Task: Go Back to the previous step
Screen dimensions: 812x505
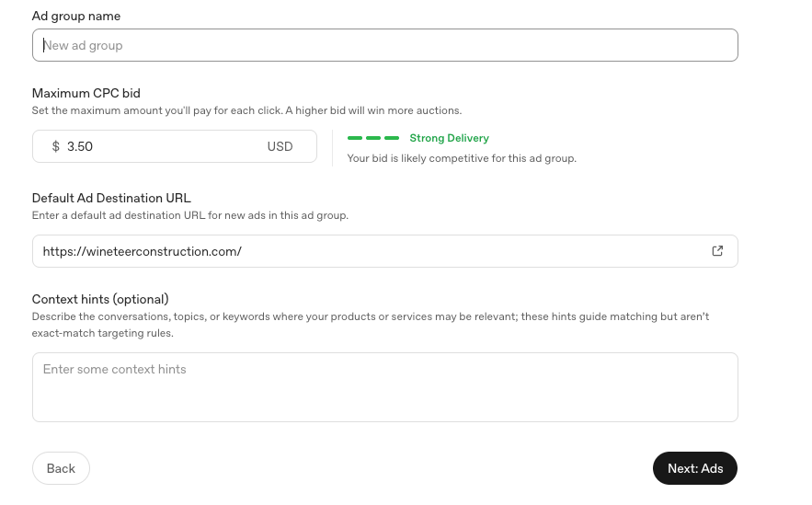Action: click(x=61, y=468)
